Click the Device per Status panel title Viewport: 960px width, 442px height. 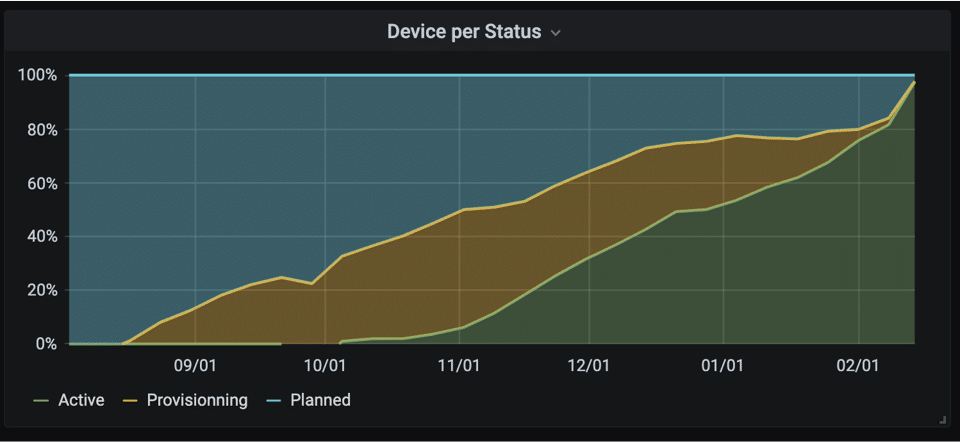click(464, 32)
